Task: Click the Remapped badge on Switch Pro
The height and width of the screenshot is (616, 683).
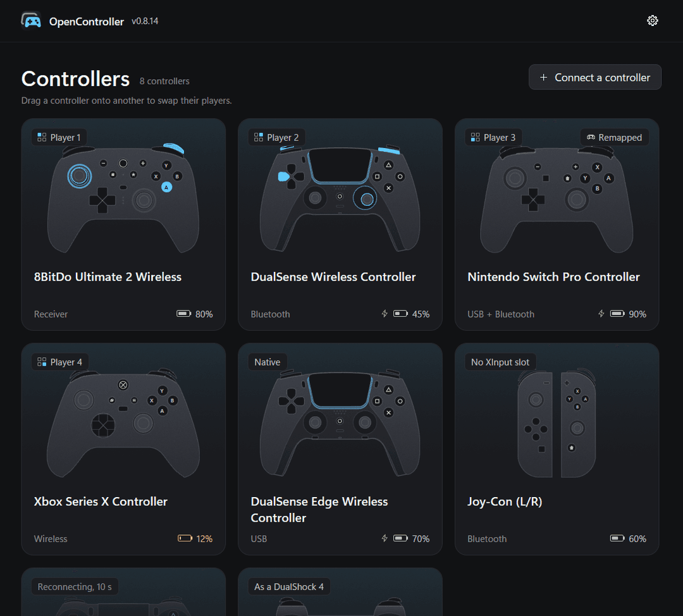Action: (614, 137)
